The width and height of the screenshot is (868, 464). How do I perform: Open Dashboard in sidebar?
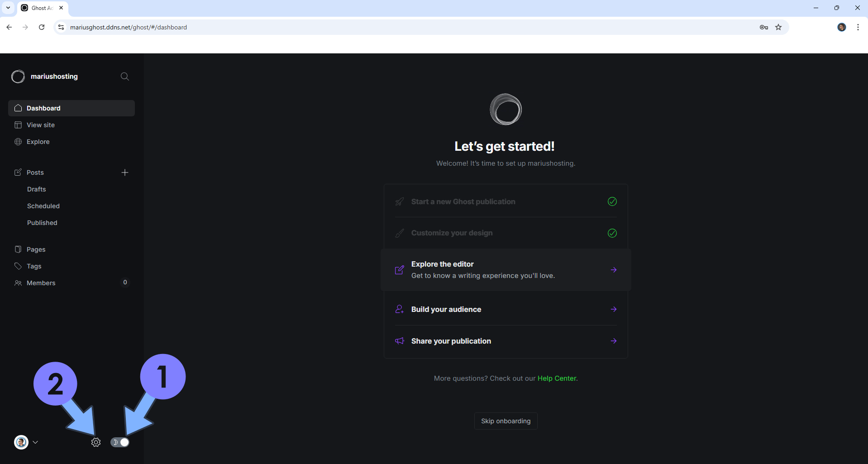(72, 108)
